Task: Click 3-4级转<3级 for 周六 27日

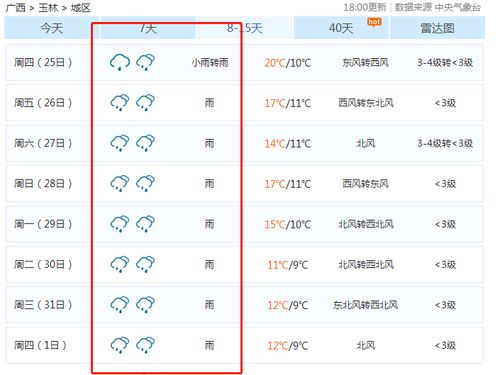Action: point(445,143)
